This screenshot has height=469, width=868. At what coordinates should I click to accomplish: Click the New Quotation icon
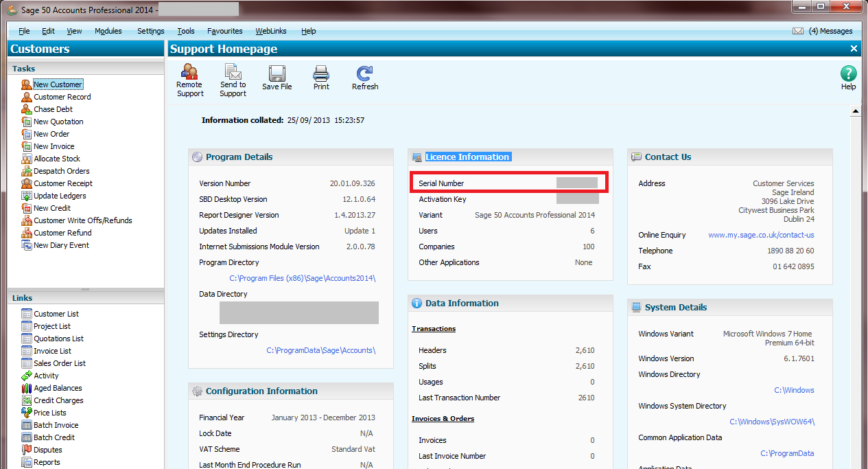coord(27,122)
